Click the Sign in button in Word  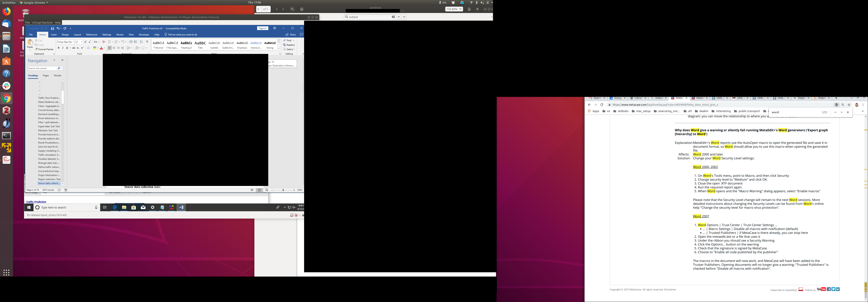click(263, 28)
